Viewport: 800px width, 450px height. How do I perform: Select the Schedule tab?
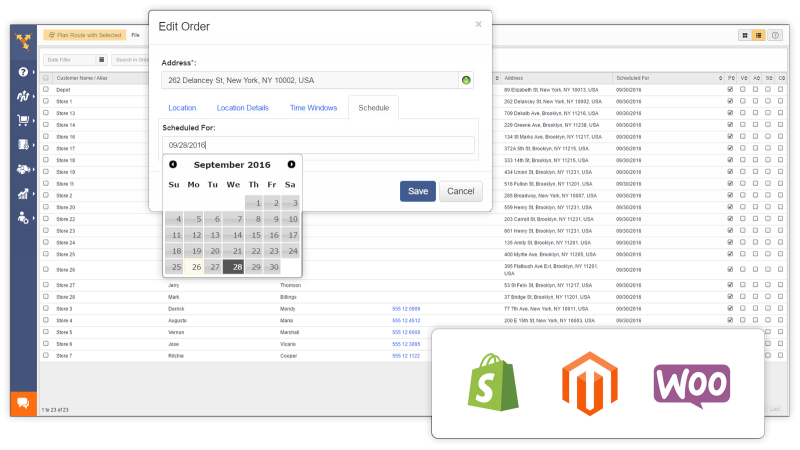coord(373,108)
